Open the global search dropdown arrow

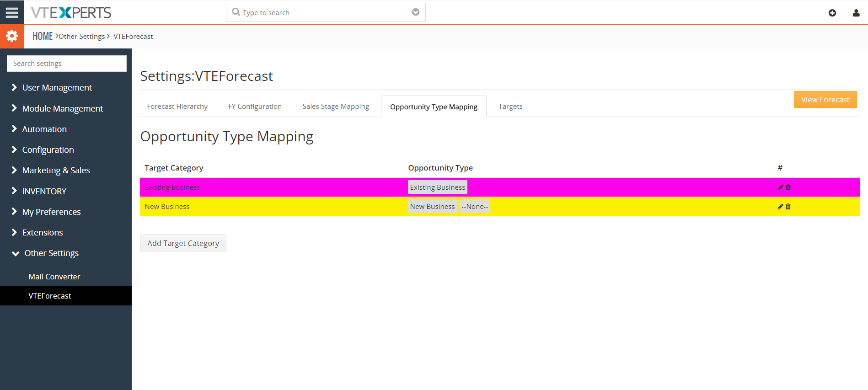click(x=416, y=12)
